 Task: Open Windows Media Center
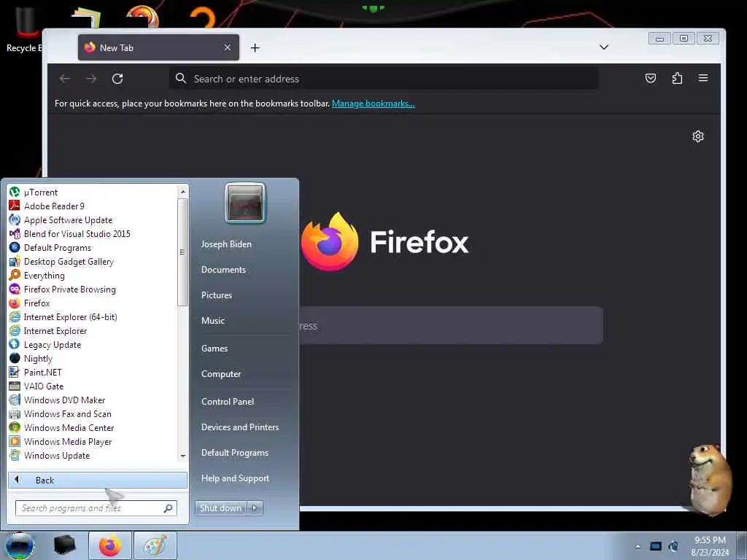pyautogui.click(x=69, y=427)
